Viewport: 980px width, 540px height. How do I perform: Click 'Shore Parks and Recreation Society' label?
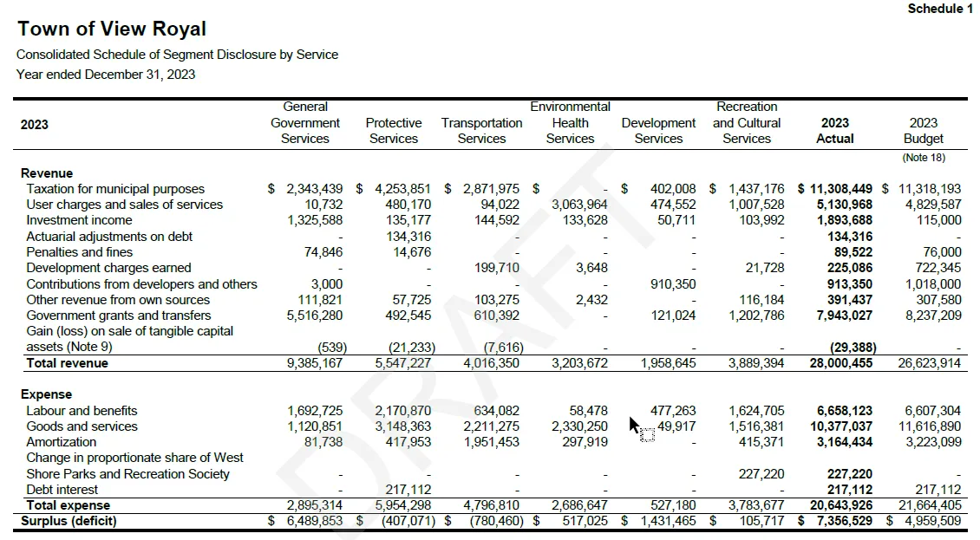pyautogui.click(x=128, y=474)
